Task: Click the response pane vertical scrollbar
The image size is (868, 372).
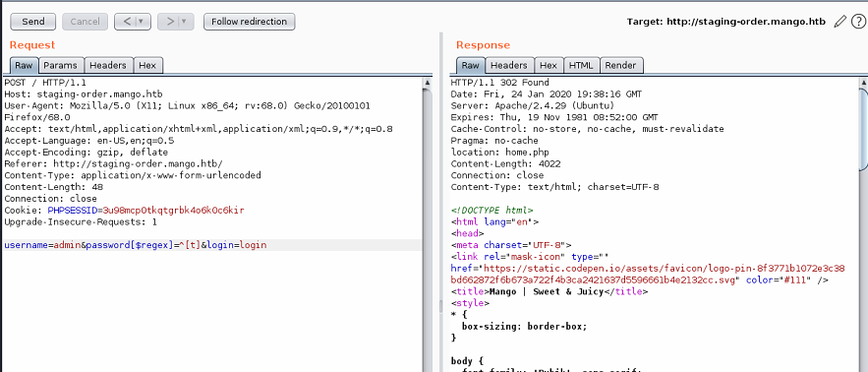Action: point(863,221)
